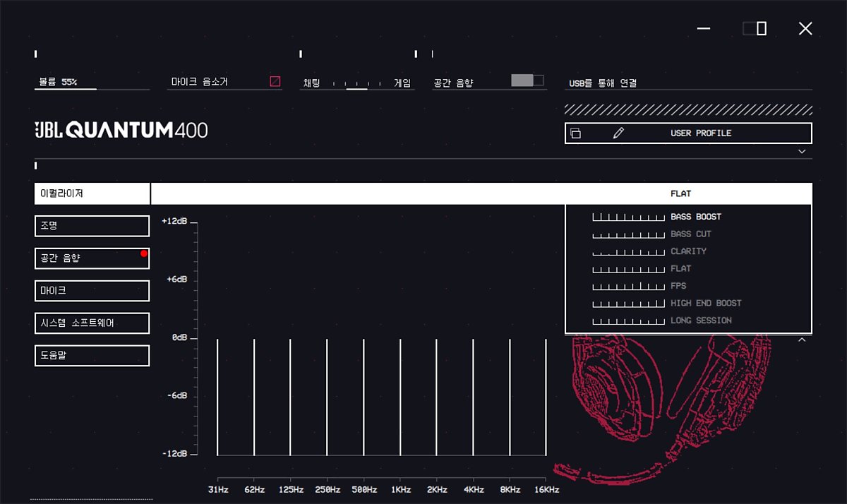Open the 조명 lighting tab

pyautogui.click(x=92, y=226)
